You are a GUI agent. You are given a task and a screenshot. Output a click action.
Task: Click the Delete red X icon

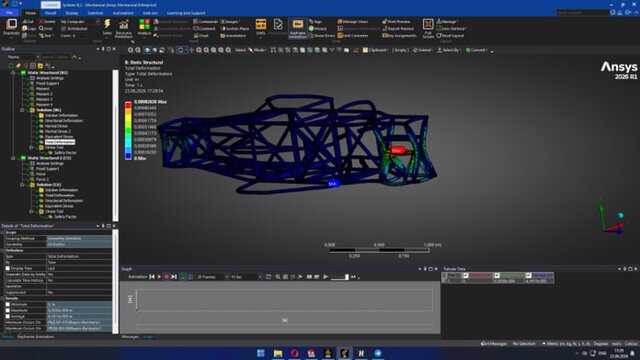pyautogui.click(x=42, y=22)
